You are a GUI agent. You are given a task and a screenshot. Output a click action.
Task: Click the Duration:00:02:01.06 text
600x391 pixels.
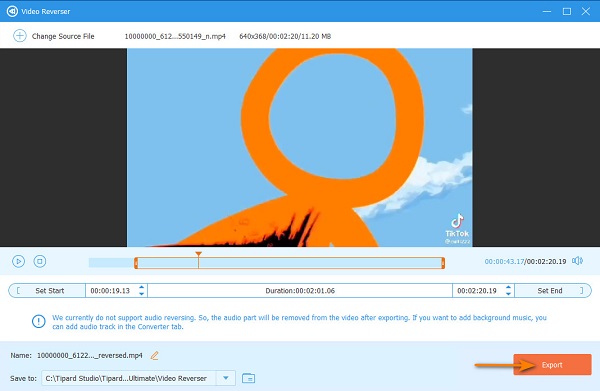pos(300,291)
